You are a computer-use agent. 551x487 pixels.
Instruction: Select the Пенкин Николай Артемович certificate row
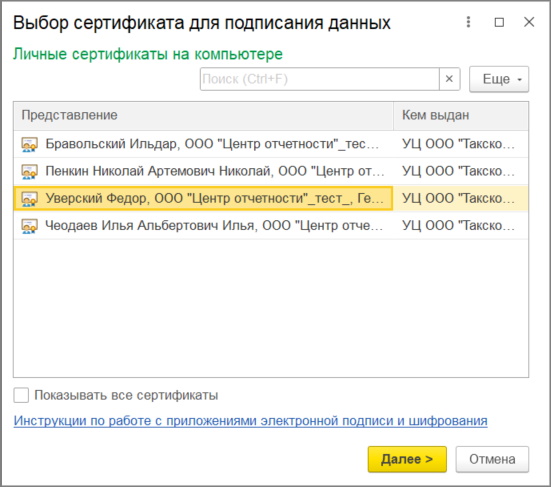click(271, 171)
